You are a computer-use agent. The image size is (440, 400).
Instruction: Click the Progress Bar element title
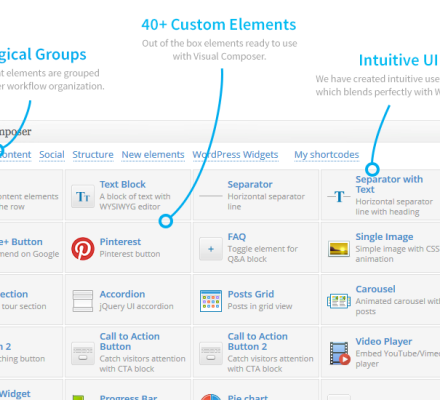coord(128,397)
